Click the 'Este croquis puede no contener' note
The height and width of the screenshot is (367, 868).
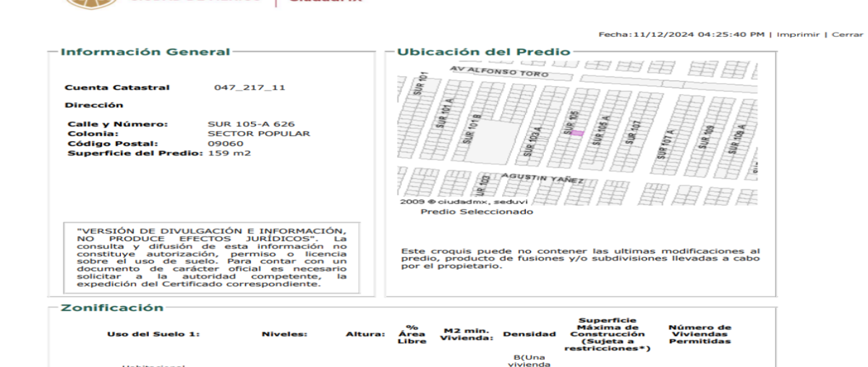[x=580, y=258]
